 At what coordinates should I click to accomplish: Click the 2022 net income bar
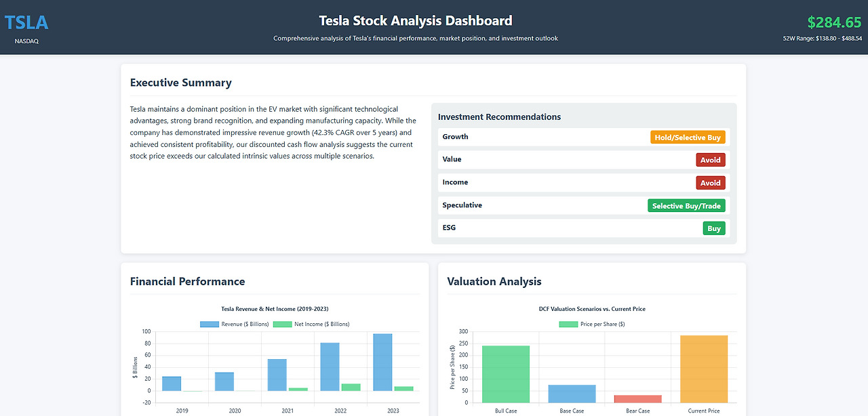[x=351, y=388]
